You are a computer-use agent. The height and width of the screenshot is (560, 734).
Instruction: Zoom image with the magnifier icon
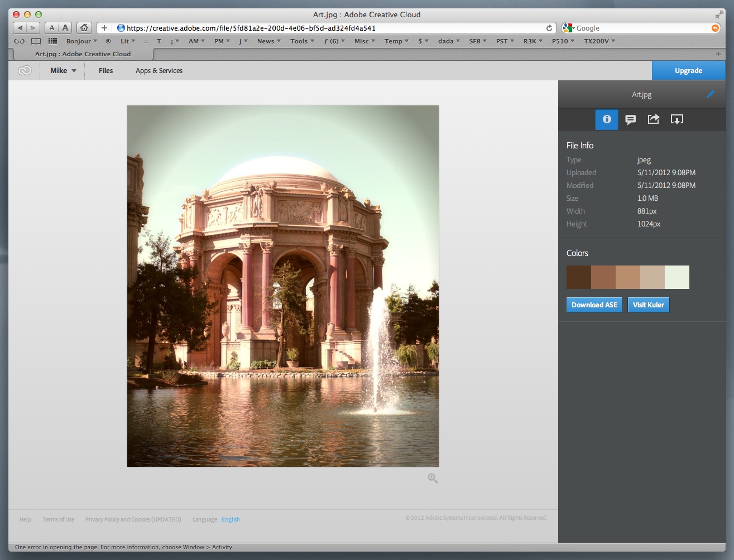click(433, 479)
